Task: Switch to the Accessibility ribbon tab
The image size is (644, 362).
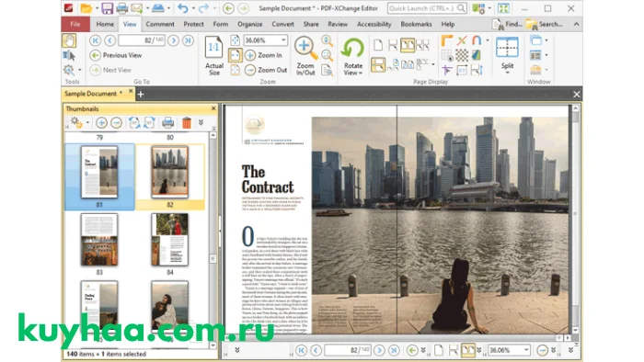Action: tap(374, 24)
